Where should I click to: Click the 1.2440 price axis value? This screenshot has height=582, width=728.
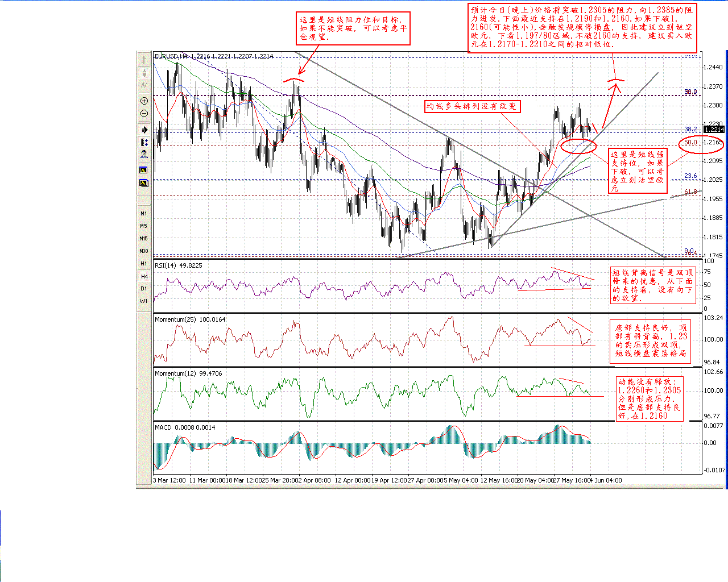[x=713, y=68]
